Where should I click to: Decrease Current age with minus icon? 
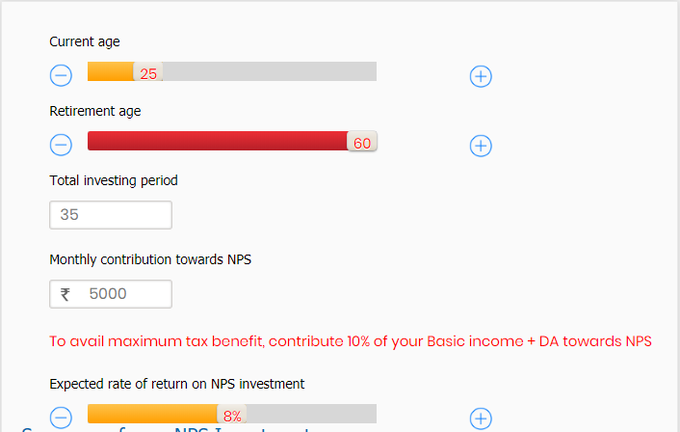click(61, 75)
